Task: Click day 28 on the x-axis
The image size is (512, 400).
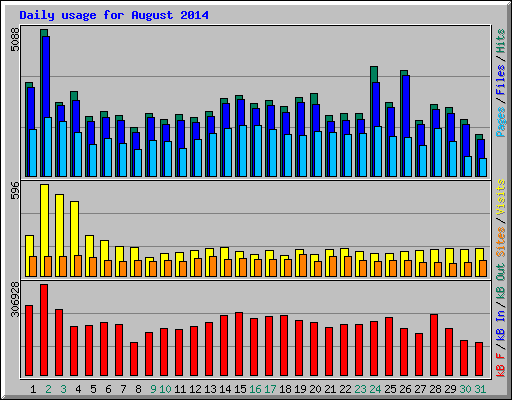Action: 435,389
